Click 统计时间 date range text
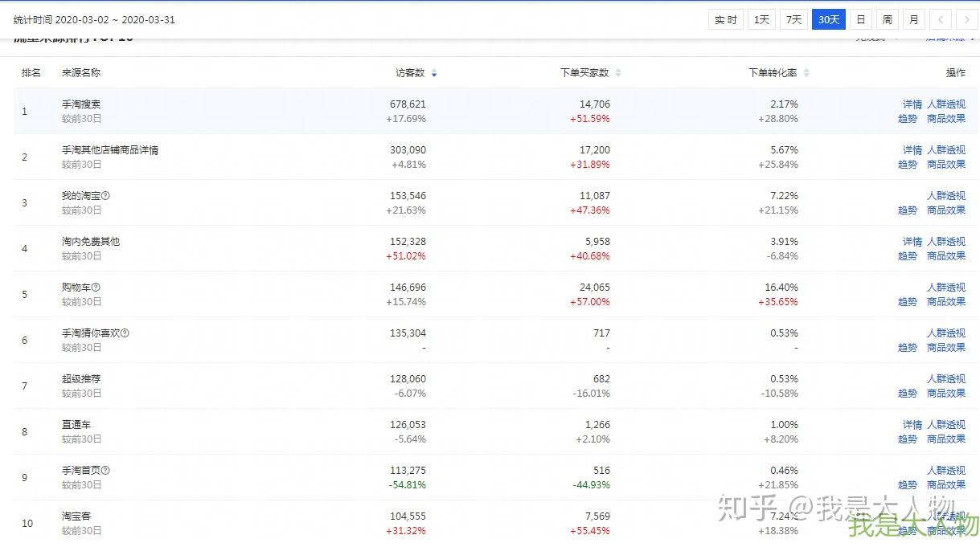980x547 pixels. click(x=94, y=19)
